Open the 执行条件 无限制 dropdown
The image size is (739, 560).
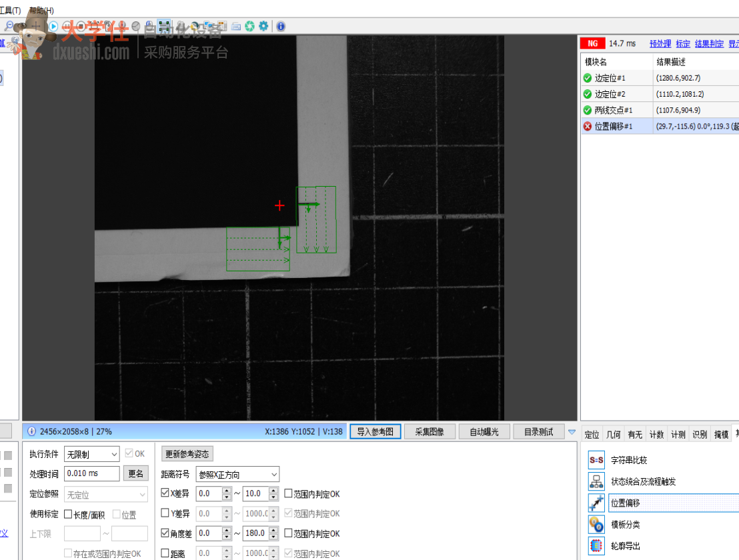92,454
